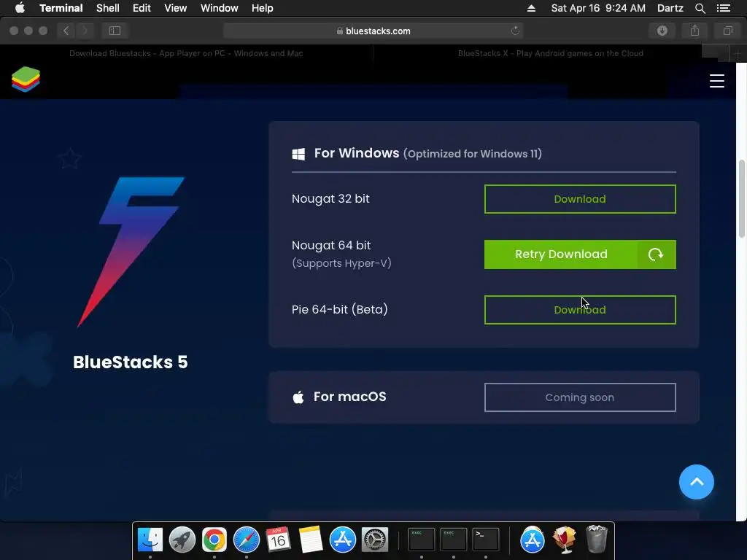747x560 pixels.
Task: Open the first exec terminal window in Dock
Action: (x=421, y=540)
